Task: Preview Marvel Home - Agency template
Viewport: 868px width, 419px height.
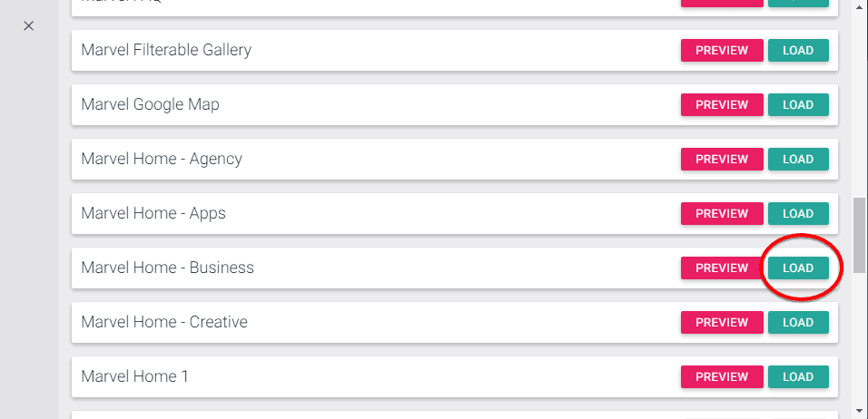Action: point(722,160)
